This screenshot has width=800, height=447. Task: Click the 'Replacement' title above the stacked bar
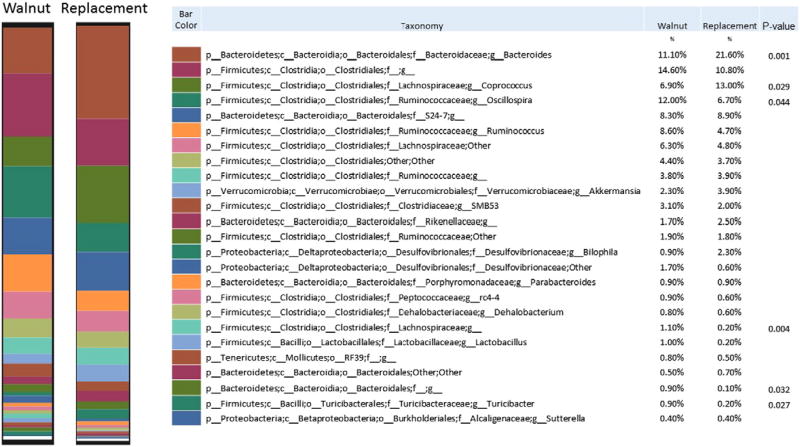point(104,9)
